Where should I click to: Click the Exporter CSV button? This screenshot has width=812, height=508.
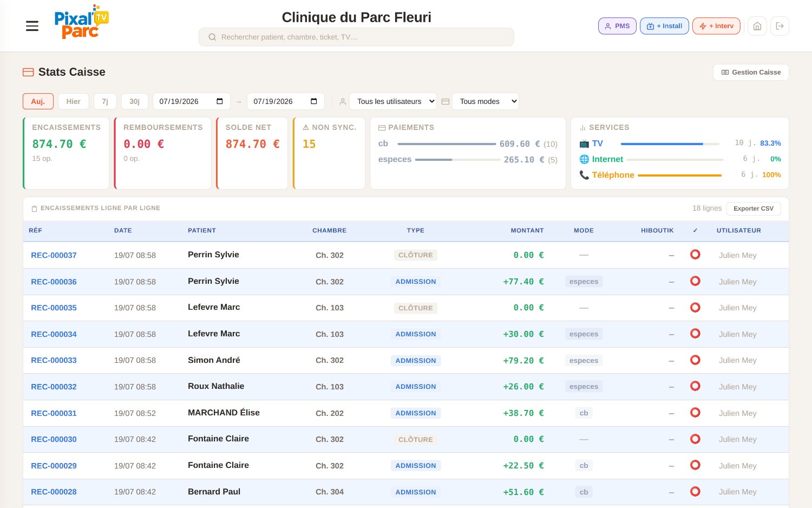754,209
